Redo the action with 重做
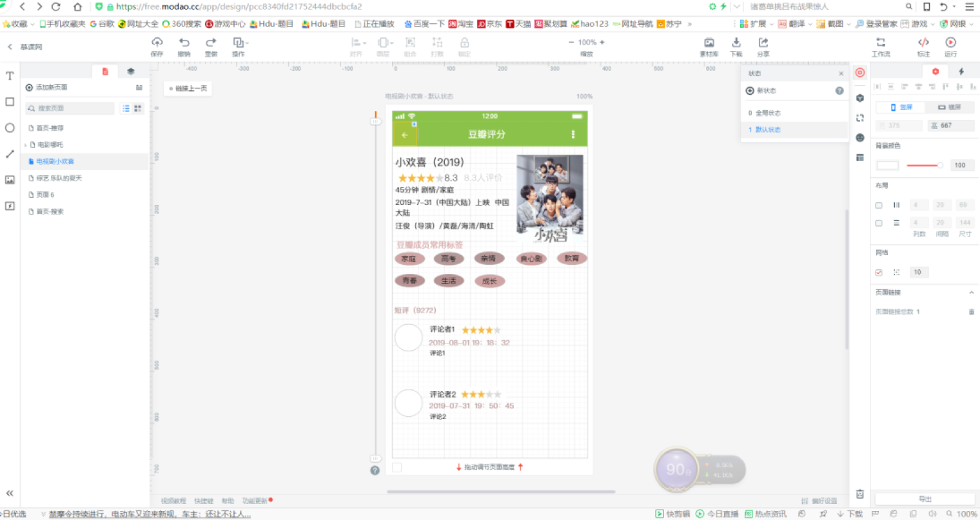Image resolution: width=980 pixels, height=520 pixels. tap(211, 43)
